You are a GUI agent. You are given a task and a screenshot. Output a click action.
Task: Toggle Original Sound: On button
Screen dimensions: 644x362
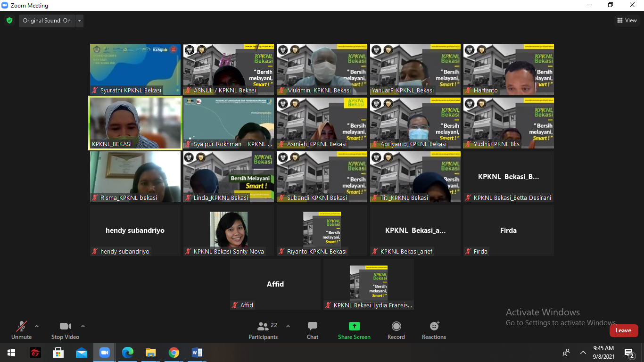[x=47, y=21]
